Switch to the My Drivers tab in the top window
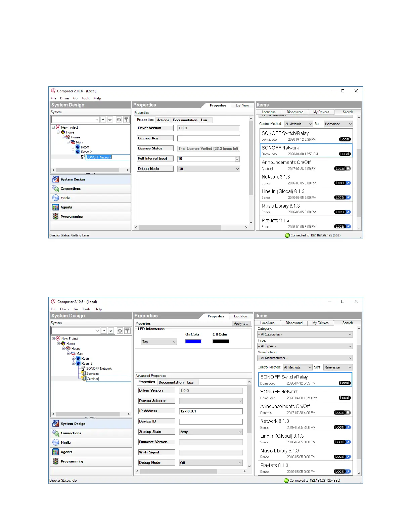The width and height of the screenshot is (411, 532). (x=321, y=112)
